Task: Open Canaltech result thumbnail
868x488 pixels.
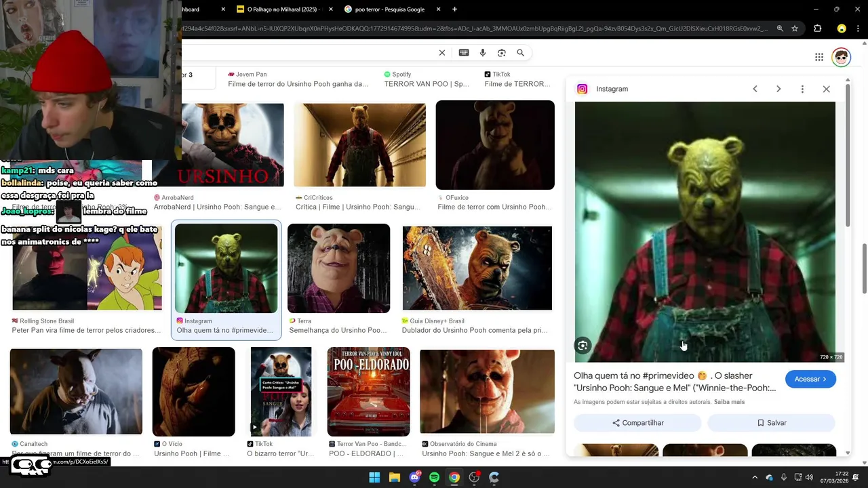Action: pos(76,392)
